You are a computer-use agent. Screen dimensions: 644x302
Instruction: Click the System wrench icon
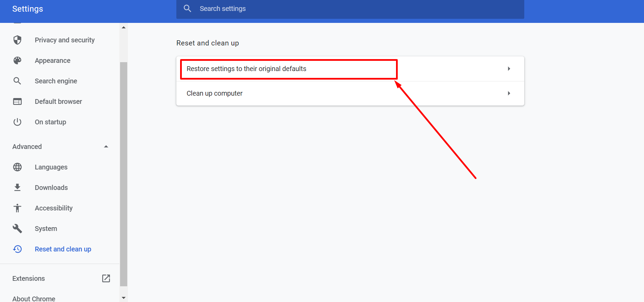(17, 229)
